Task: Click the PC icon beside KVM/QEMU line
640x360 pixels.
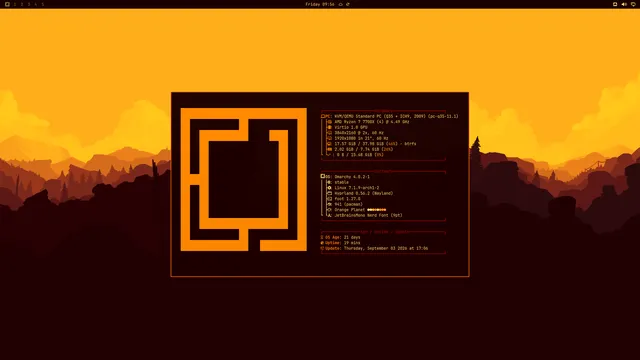Action: pyautogui.click(x=323, y=116)
